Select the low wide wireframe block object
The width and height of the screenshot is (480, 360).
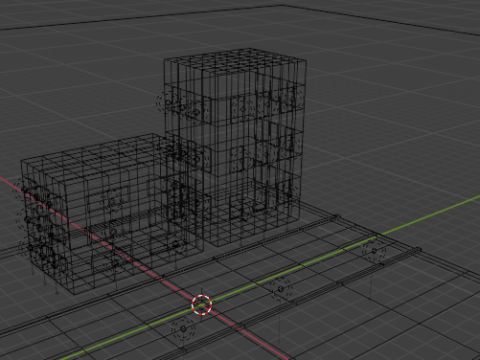click(112, 213)
